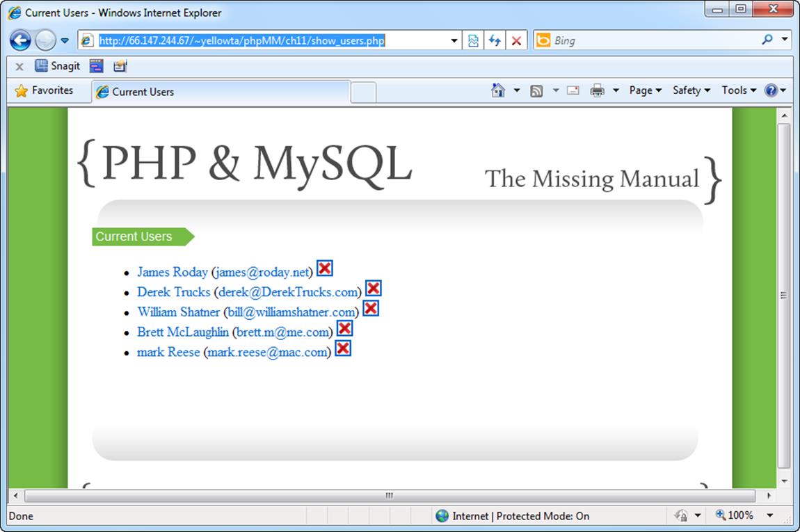The image size is (800, 532).
Task: Delete James Roday with red X icon
Action: (x=324, y=268)
